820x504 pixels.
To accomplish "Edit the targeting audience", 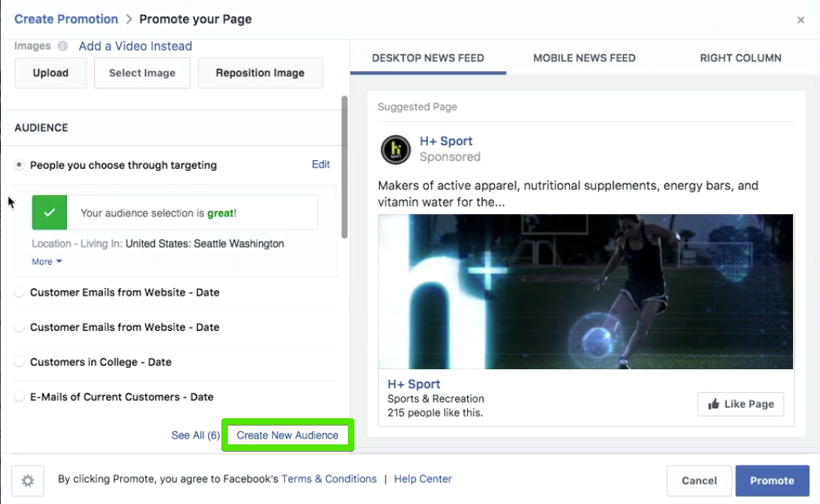I will [321, 164].
